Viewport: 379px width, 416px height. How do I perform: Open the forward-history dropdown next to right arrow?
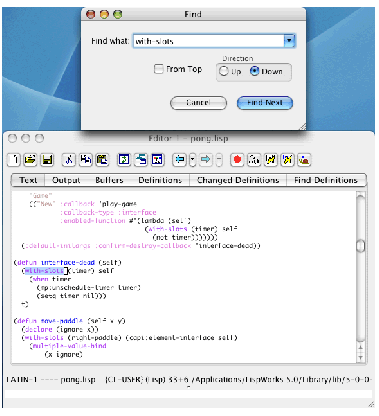point(219,160)
